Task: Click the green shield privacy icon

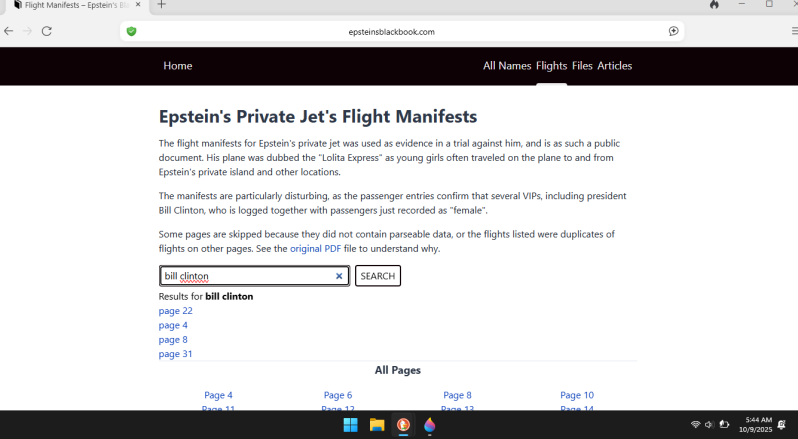Action: click(131, 31)
